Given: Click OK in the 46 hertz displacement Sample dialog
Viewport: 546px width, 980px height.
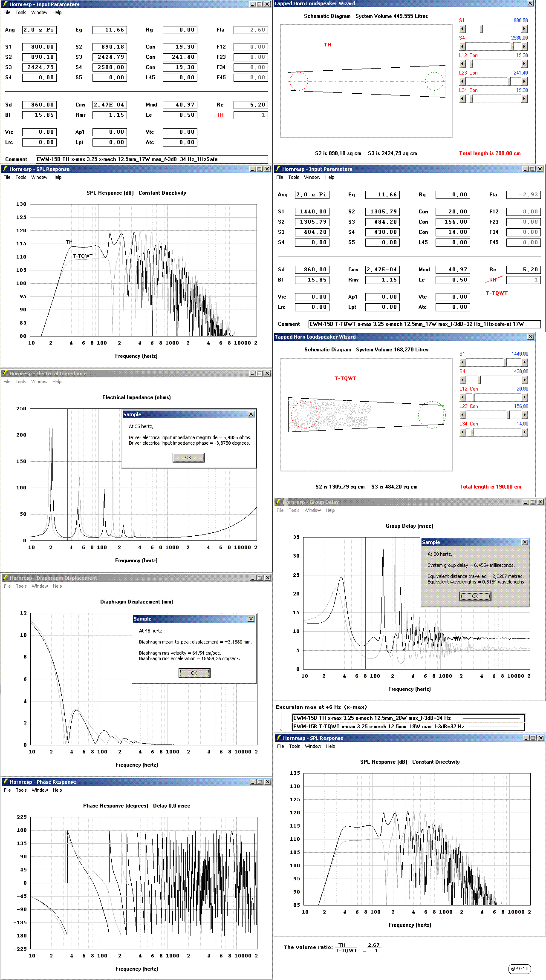Looking at the screenshot, I should [x=194, y=673].
